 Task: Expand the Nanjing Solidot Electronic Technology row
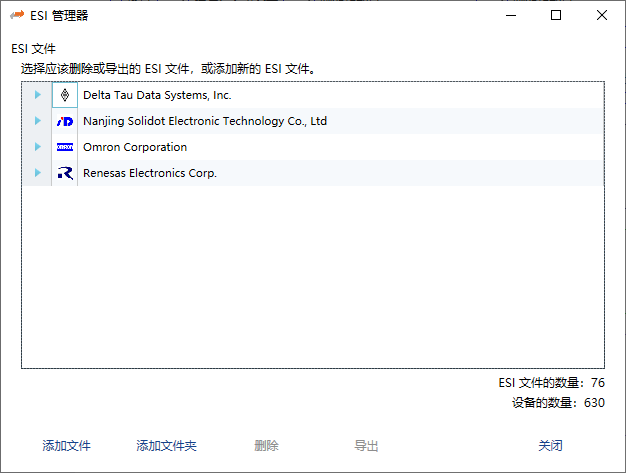coord(38,121)
